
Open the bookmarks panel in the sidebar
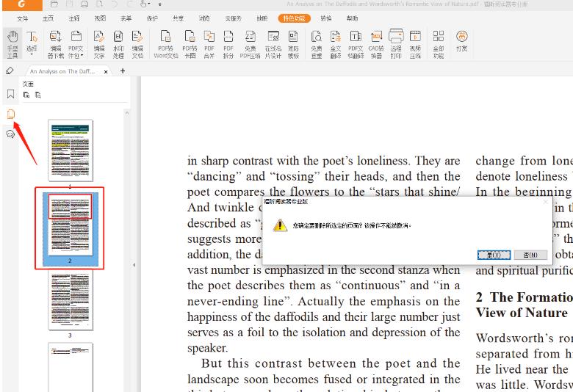[x=10, y=94]
